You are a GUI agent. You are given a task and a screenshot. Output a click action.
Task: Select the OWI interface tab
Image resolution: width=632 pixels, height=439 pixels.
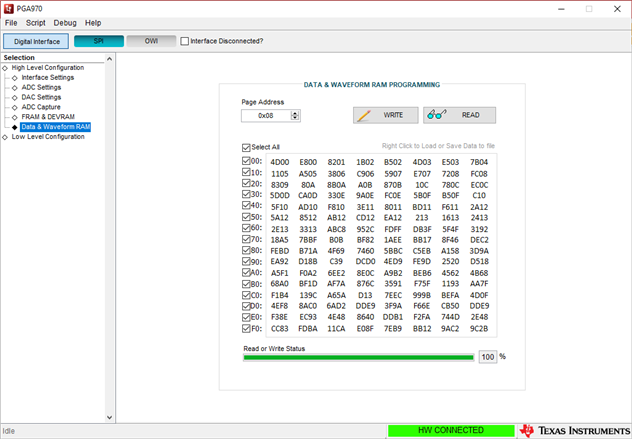pos(151,41)
